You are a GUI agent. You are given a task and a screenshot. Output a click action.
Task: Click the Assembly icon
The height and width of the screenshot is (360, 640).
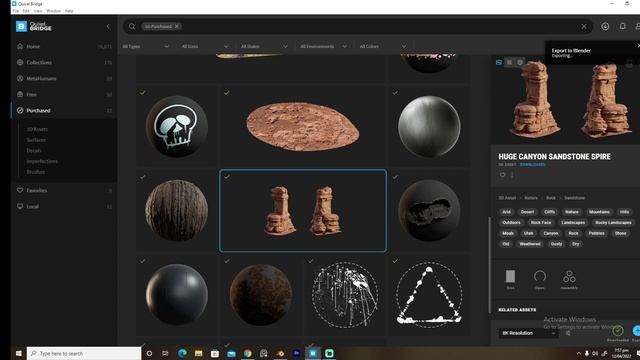pyautogui.click(x=569, y=280)
